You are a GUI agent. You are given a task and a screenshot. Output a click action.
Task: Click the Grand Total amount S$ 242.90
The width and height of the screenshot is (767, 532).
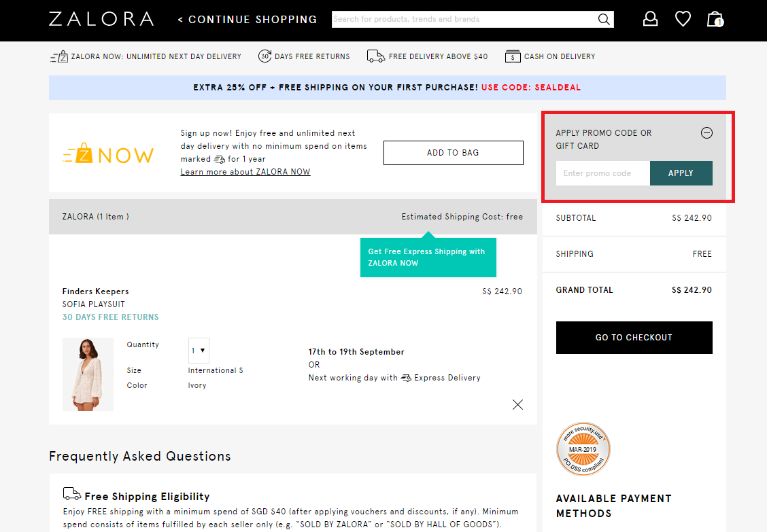(x=692, y=290)
